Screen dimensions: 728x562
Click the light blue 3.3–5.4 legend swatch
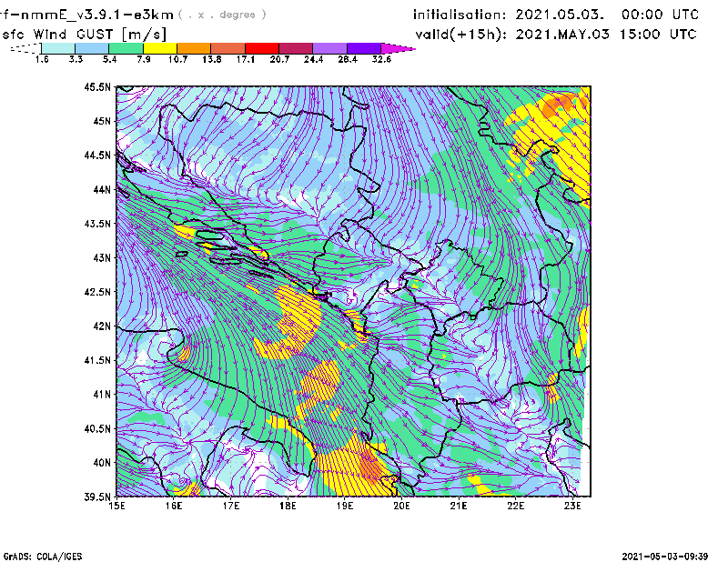tap(92, 48)
